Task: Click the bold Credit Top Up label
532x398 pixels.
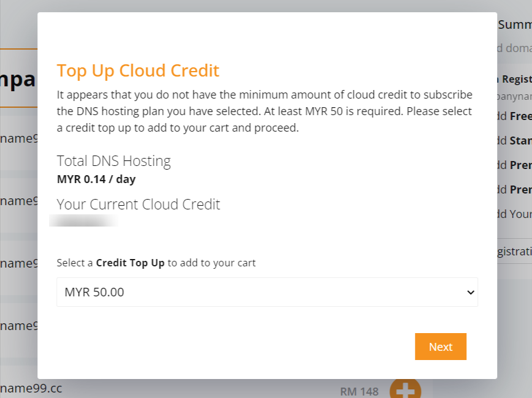Action: click(x=130, y=263)
